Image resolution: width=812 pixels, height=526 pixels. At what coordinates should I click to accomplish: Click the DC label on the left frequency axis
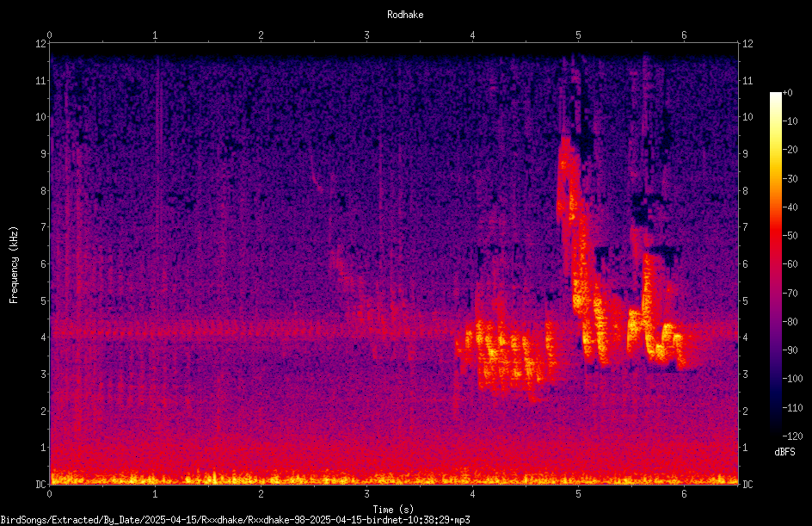point(40,484)
